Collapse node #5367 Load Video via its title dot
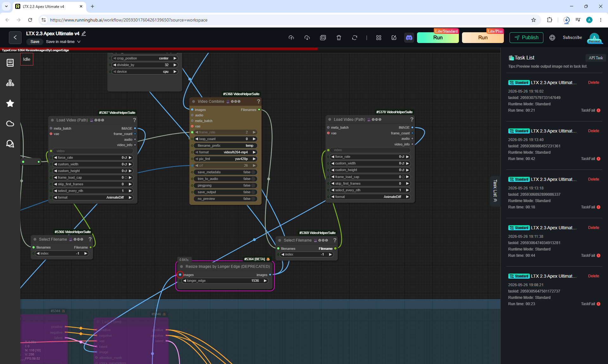608x364 pixels. (52, 120)
